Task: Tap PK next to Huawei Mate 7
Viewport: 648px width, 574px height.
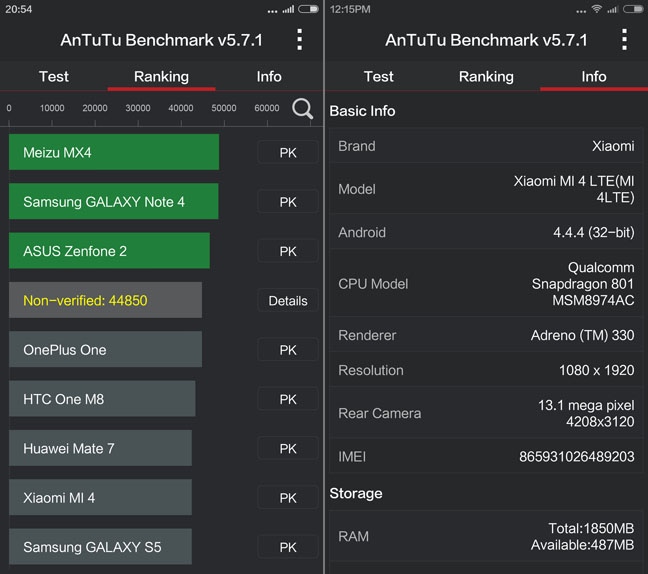Action: (288, 448)
